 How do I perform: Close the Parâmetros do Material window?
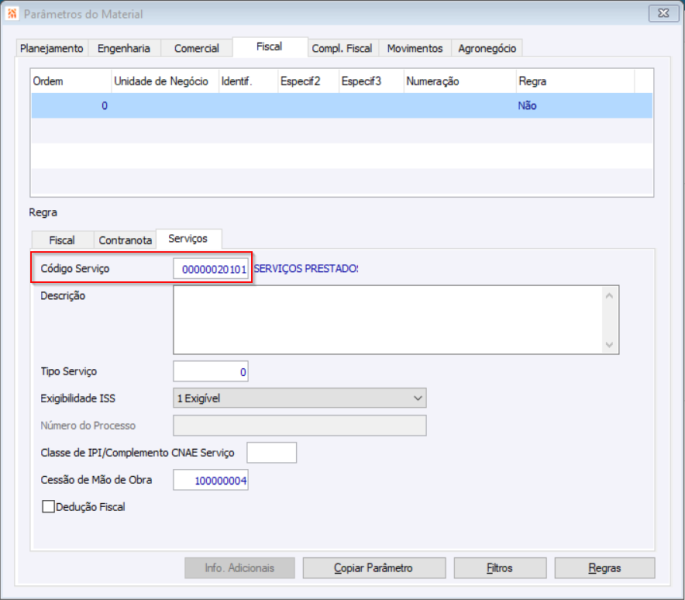(663, 13)
